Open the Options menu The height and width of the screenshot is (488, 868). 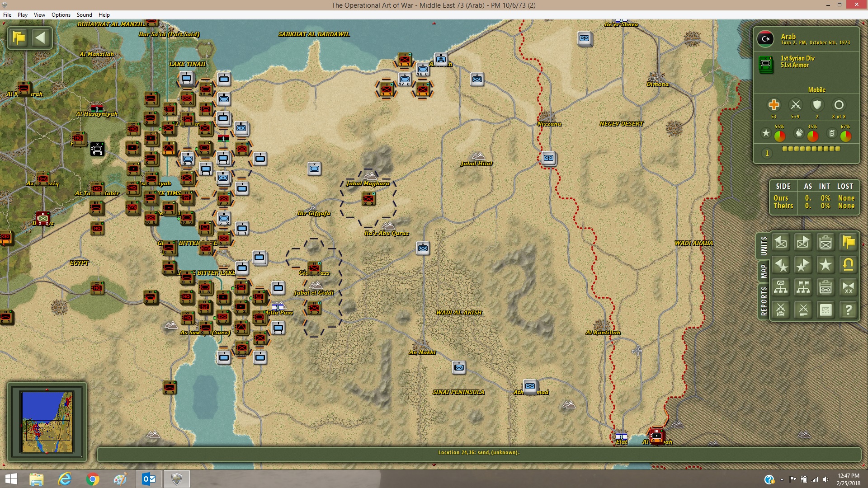click(61, 15)
